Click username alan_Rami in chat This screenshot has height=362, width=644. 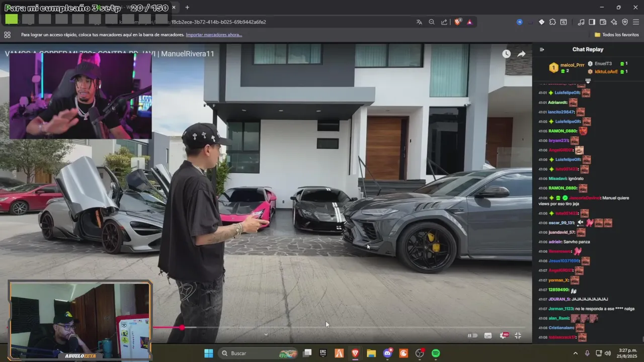(559, 318)
